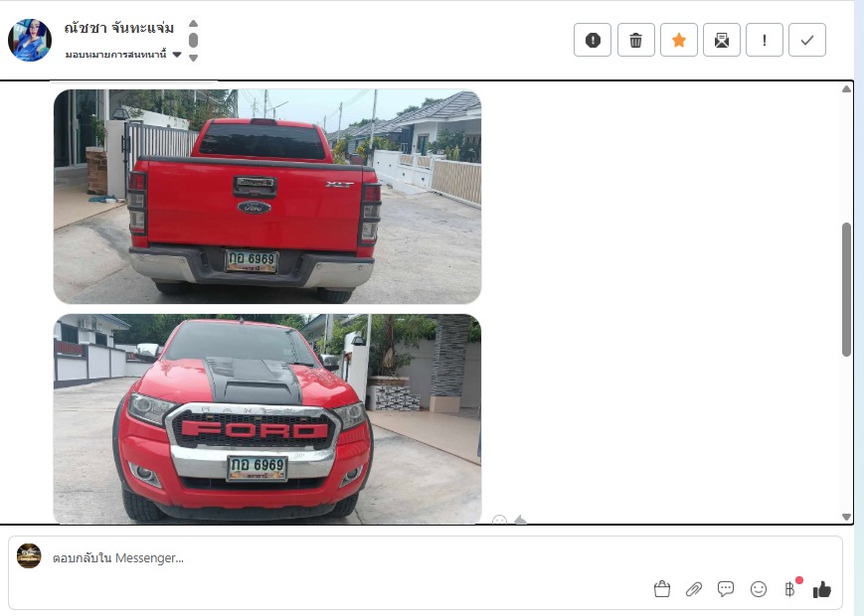Attach a file with paperclip icon
Screen dimensions: 864x616
tap(694, 589)
